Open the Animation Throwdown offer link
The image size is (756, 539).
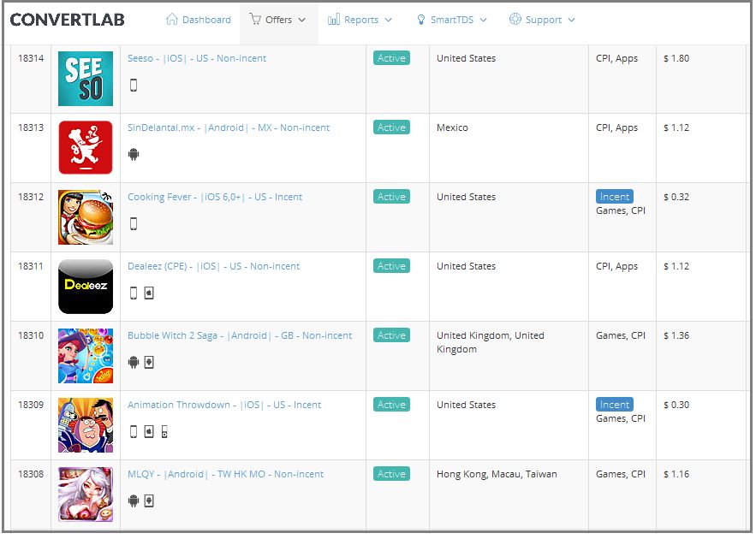[x=224, y=405]
